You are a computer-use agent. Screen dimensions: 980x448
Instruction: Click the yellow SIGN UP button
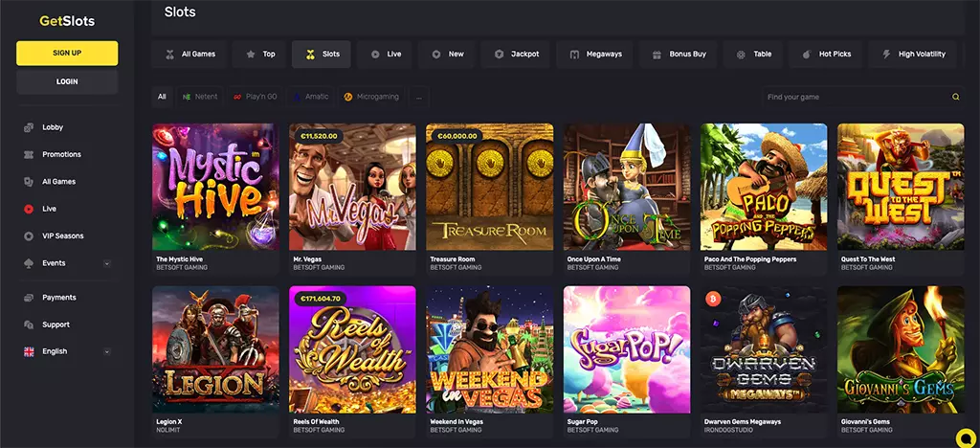click(67, 53)
